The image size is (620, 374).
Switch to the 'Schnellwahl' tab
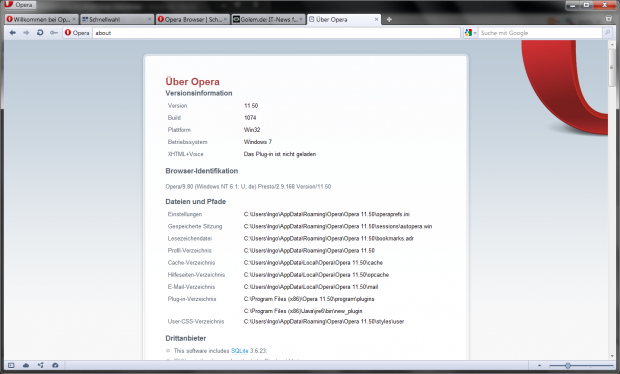[116, 19]
